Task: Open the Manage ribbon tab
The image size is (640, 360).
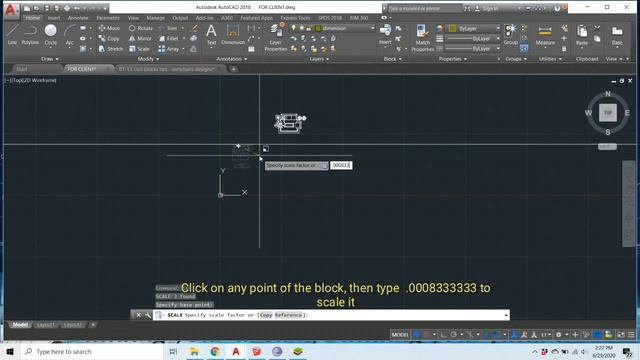Action: coord(156,18)
